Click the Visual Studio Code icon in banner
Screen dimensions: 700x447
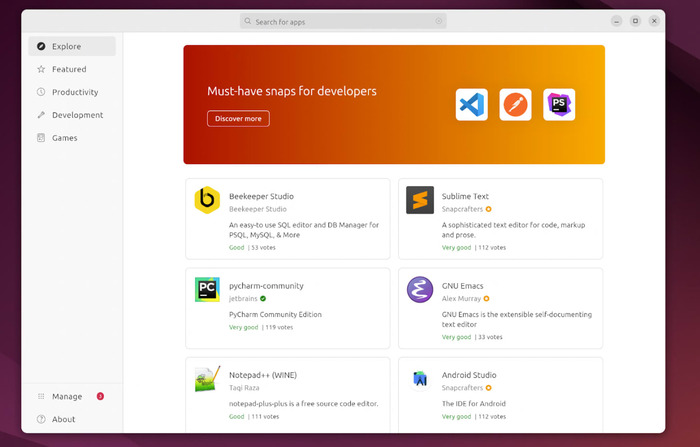(471, 105)
